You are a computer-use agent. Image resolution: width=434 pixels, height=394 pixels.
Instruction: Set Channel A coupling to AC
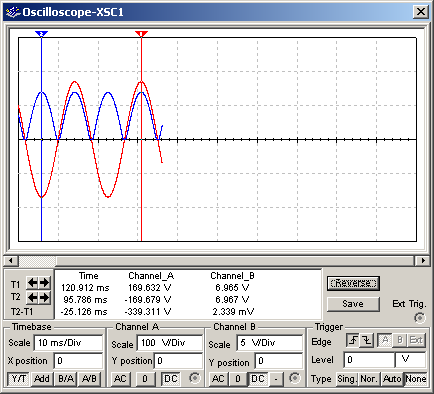(120, 379)
